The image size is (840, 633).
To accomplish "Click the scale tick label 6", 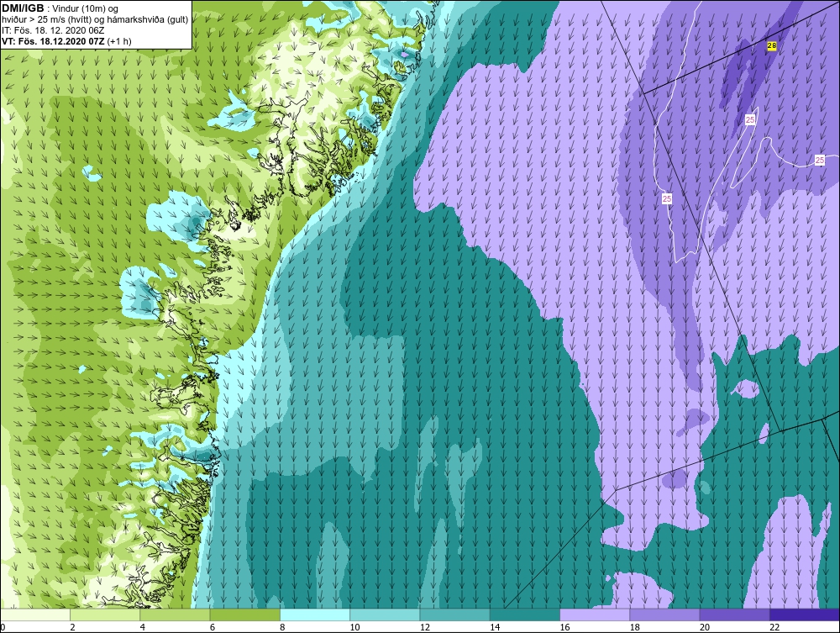I will pyautogui.click(x=213, y=628).
